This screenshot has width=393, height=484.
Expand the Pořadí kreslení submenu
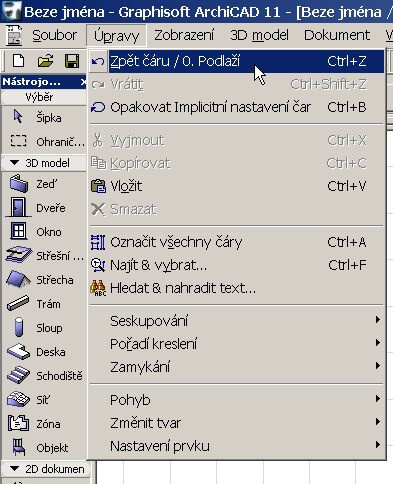[x=237, y=344]
